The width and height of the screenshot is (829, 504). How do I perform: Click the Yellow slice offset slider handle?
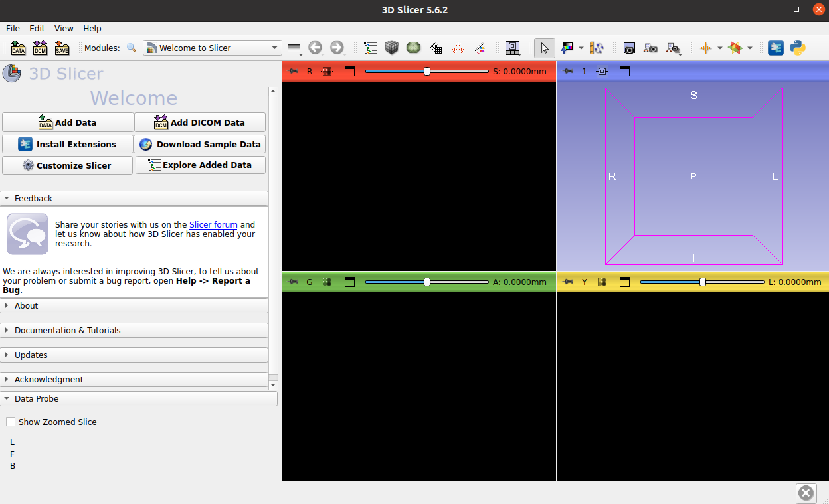tap(703, 282)
